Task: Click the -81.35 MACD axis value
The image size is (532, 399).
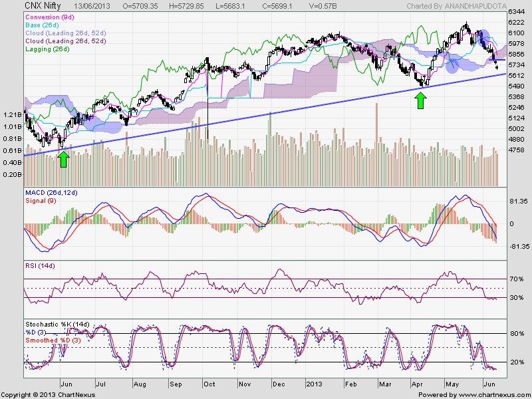Action: tap(518, 246)
